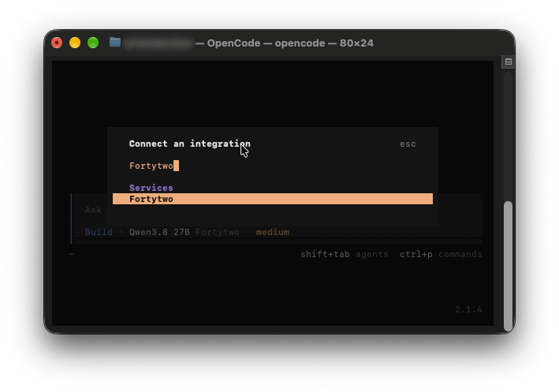The height and width of the screenshot is (392, 559).
Task: Click the medium effort label
Action: tap(273, 232)
